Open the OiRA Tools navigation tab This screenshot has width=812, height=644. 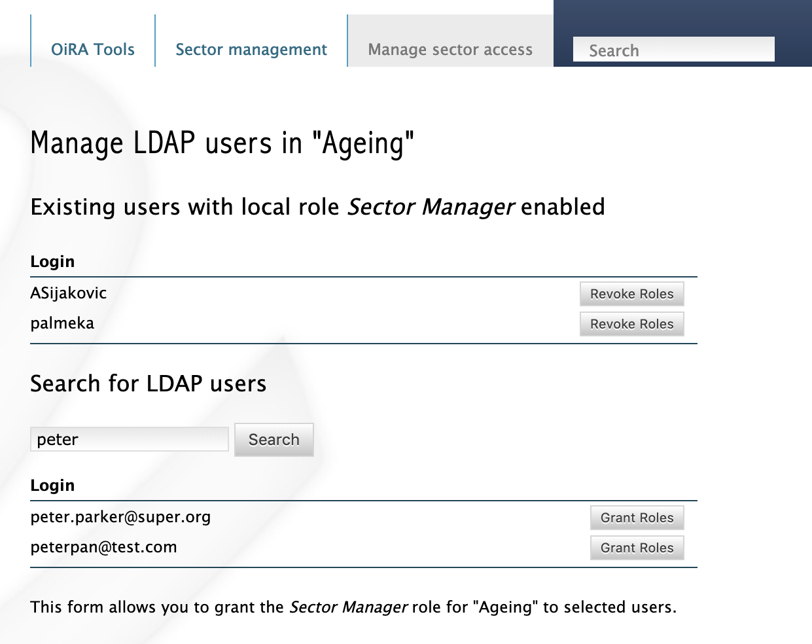coord(92,50)
